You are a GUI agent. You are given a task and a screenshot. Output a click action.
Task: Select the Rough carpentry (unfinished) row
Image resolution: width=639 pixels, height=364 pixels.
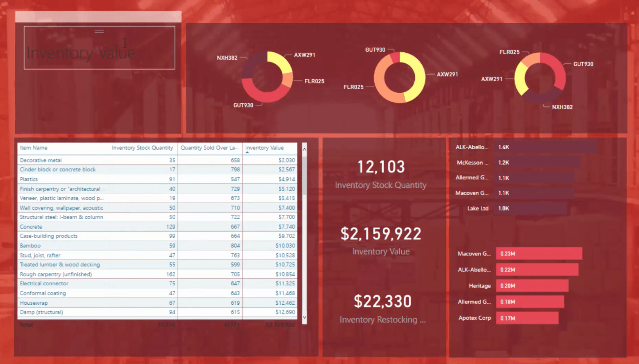point(157,274)
